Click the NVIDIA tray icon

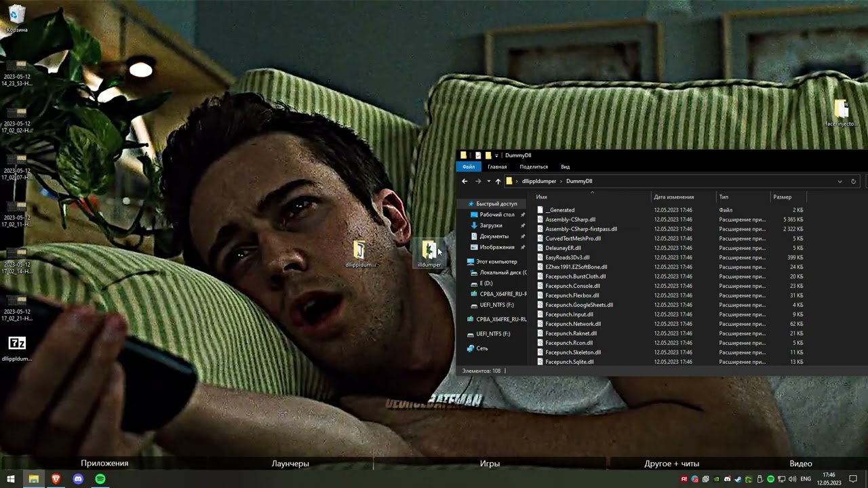716,479
